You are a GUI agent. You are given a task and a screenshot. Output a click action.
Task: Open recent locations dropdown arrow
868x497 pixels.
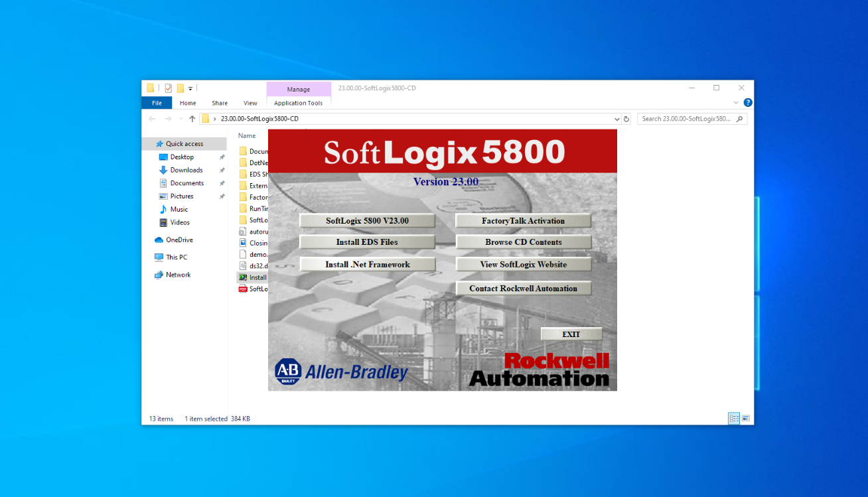[181, 119]
